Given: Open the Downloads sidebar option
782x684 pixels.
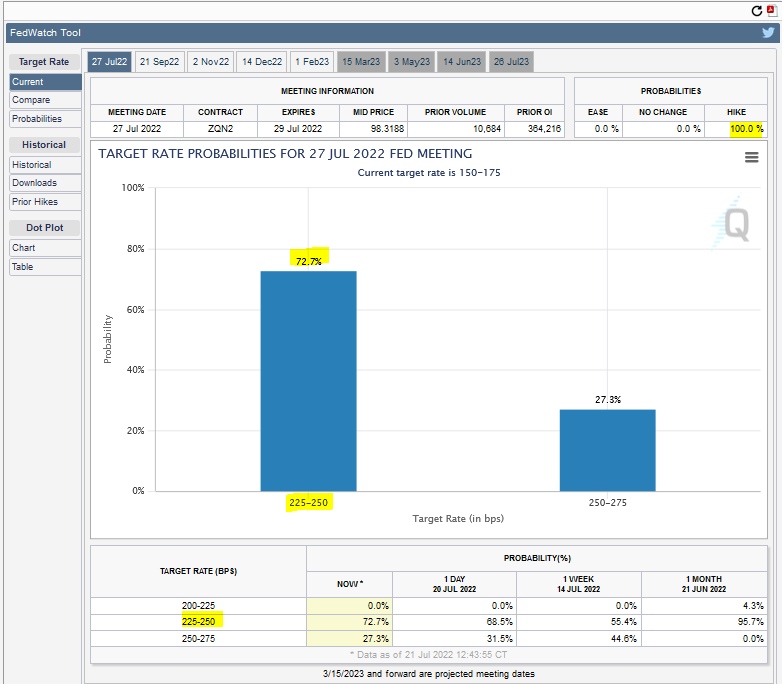Looking at the screenshot, I should pos(45,183).
